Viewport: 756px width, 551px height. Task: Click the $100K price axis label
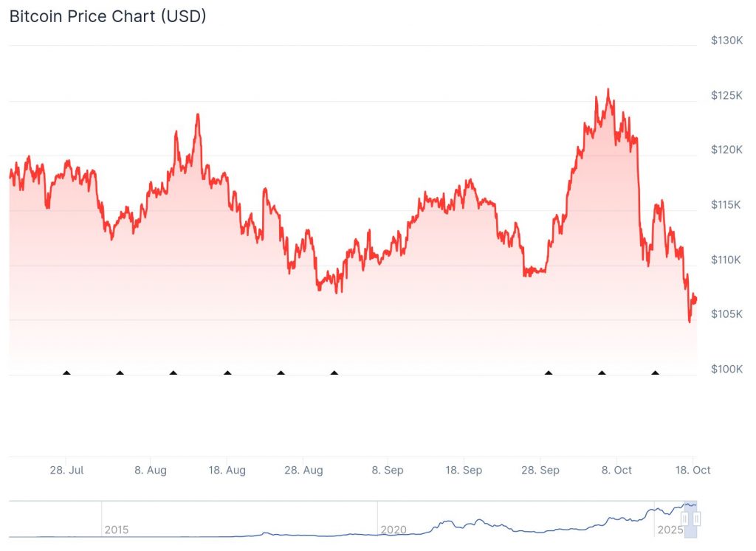coord(726,369)
